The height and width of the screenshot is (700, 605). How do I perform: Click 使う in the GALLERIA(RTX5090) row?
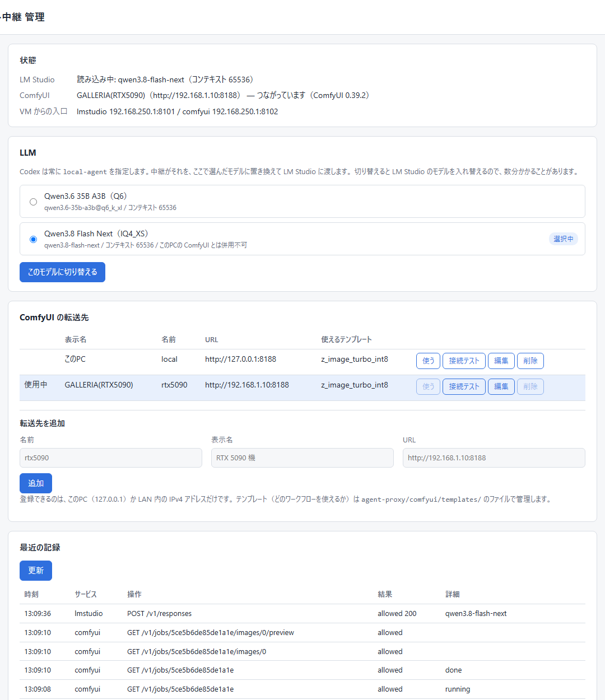428,386
